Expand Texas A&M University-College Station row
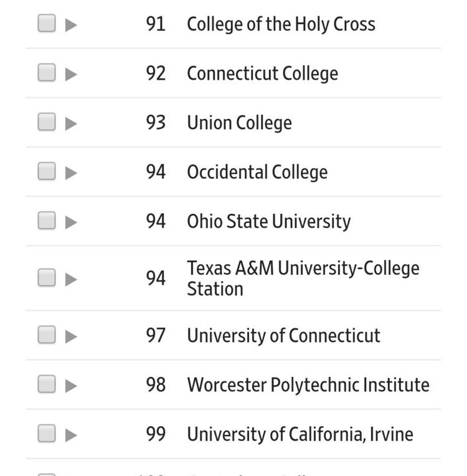The width and height of the screenshot is (467, 476). point(71,279)
